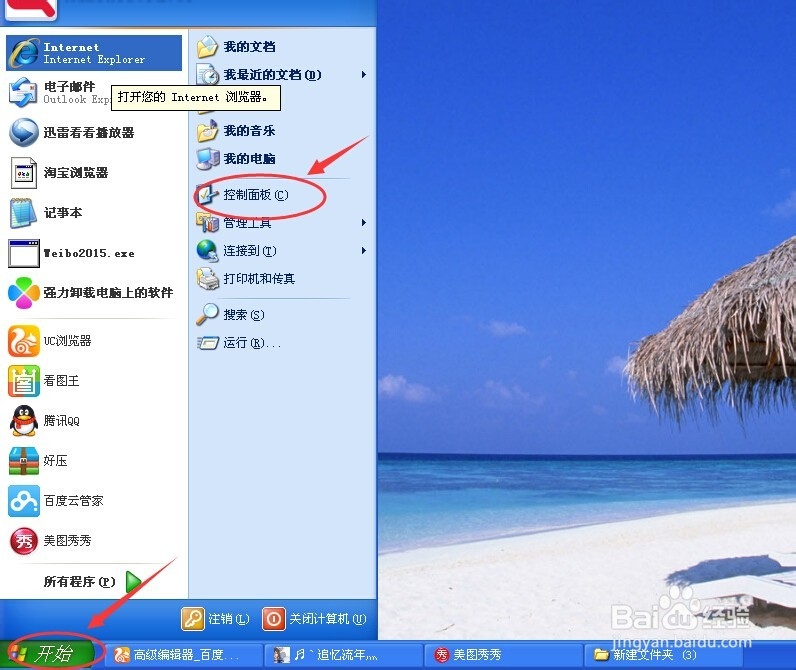The height and width of the screenshot is (670, 796).
Task: Launch 腾讯QQ penguin icon
Action: (x=23, y=420)
